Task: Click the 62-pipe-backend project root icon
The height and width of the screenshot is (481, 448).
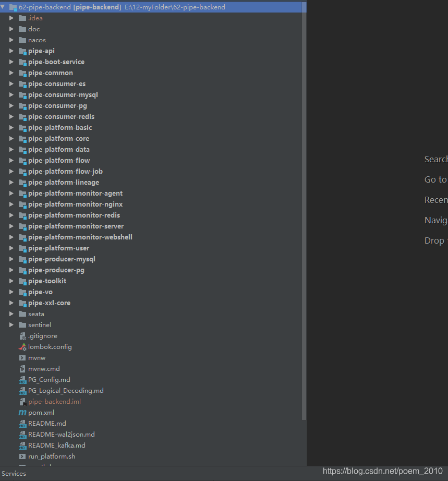Action: click(x=13, y=7)
